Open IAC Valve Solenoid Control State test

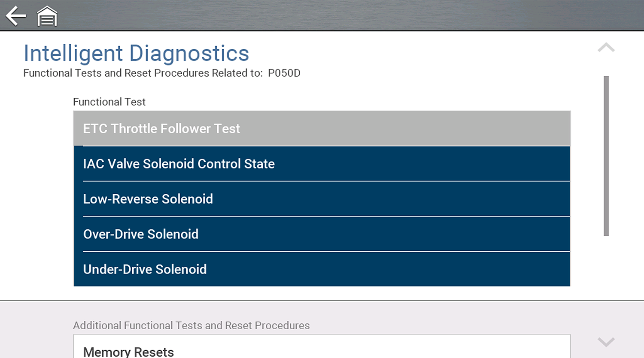tap(322, 164)
